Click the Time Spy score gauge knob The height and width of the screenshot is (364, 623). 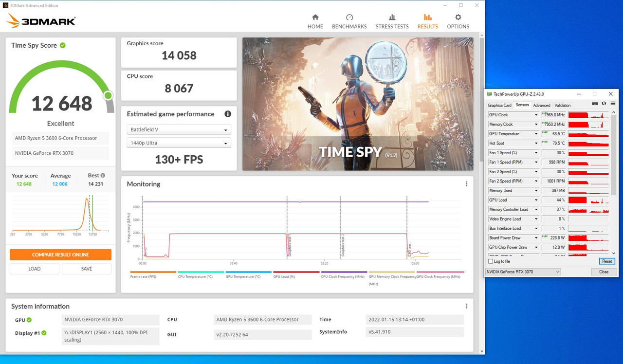[108, 95]
